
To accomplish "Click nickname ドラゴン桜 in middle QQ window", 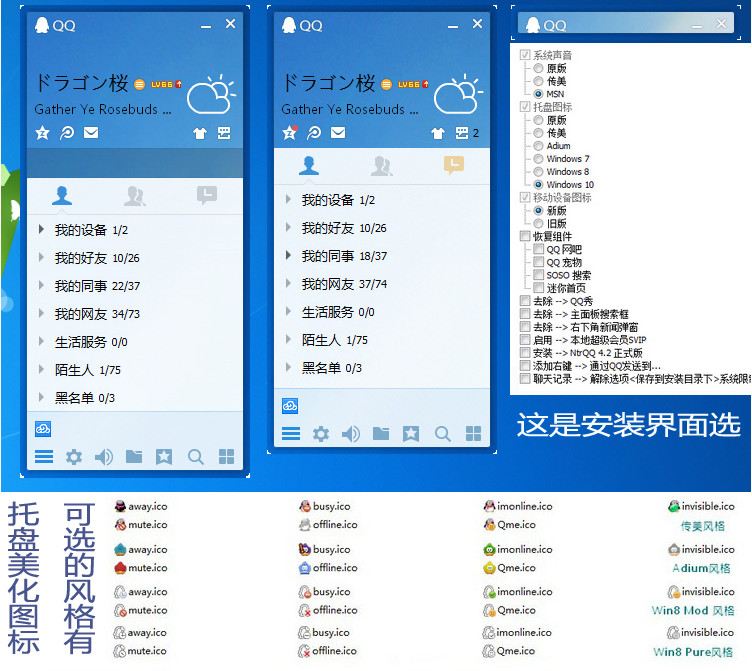I will pos(328,83).
